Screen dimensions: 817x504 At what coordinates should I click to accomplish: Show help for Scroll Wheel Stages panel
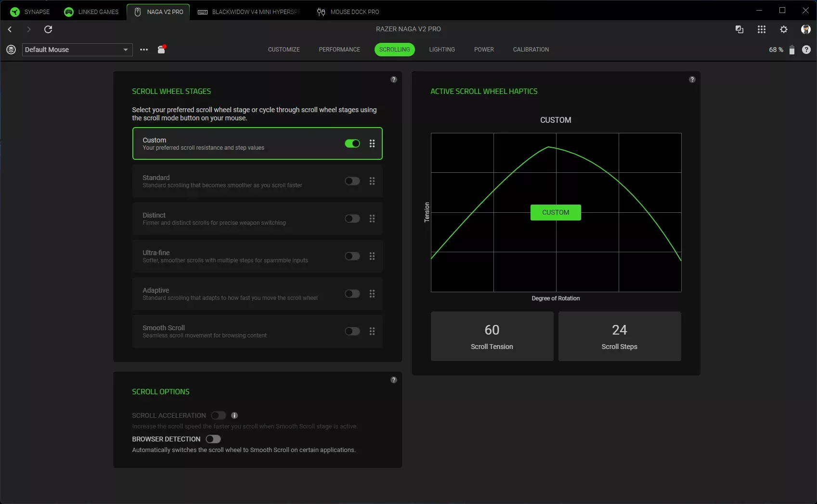point(394,79)
